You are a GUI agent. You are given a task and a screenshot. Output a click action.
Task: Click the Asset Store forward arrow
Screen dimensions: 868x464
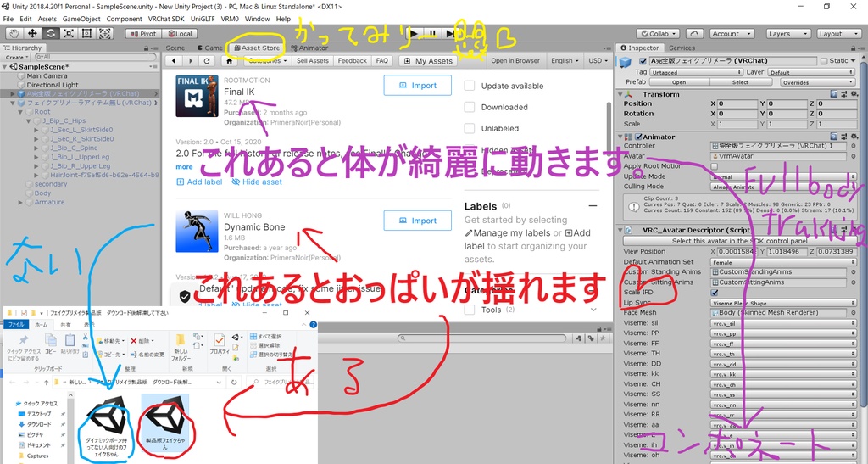191,61
